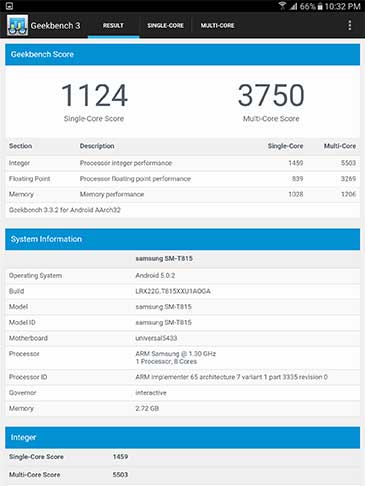Tap Geekbench 3.3.2 for Android AArch32 text
The image size is (365, 486).
coord(65,210)
